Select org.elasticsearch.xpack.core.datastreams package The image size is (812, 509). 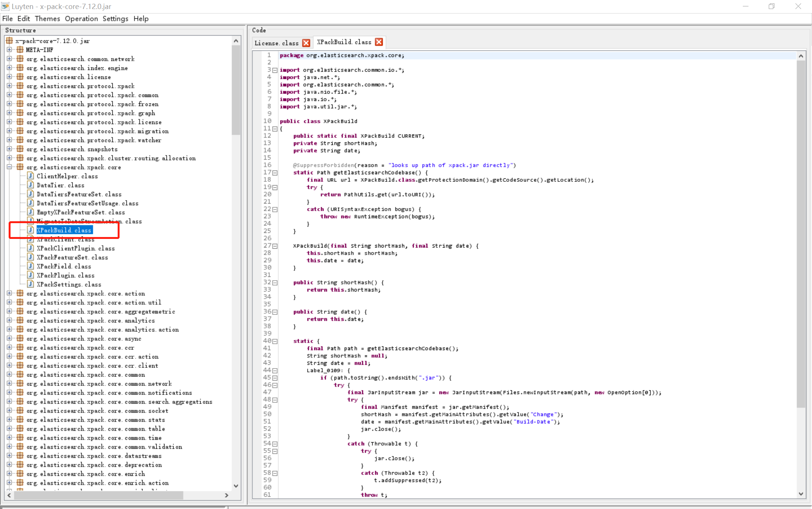(94, 456)
